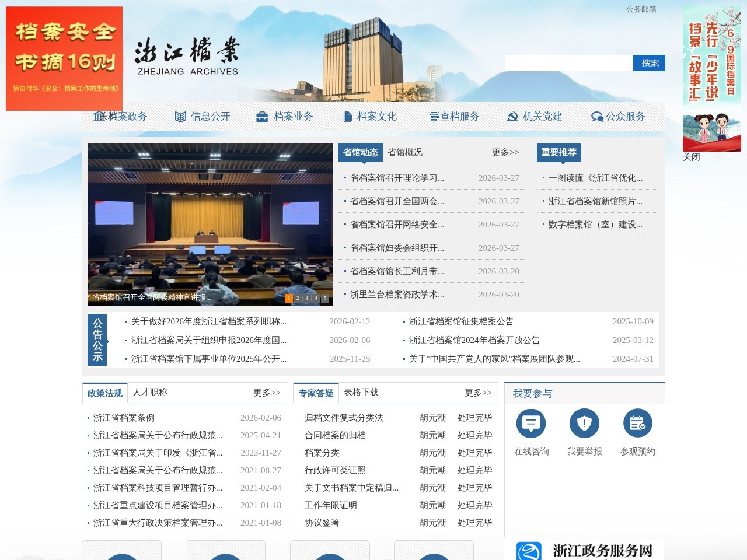Switch to the 表格下载 tab
The image size is (747, 560).
pyautogui.click(x=361, y=392)
